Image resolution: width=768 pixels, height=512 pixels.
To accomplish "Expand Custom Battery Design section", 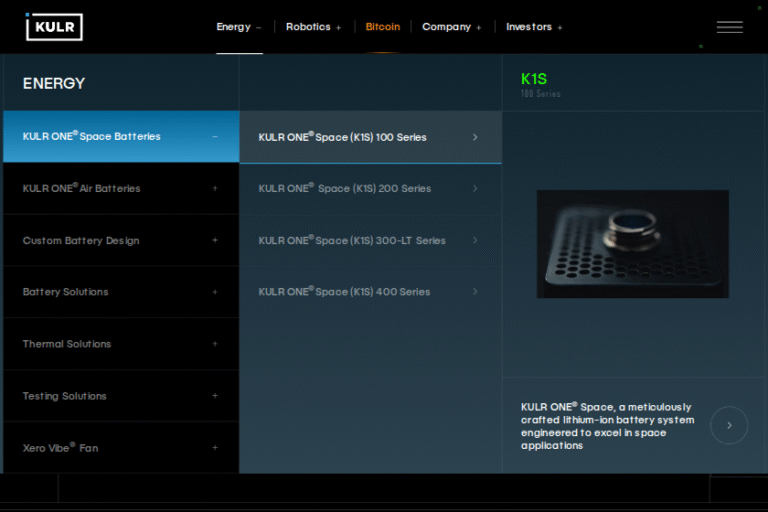I will tap(215, 241).
